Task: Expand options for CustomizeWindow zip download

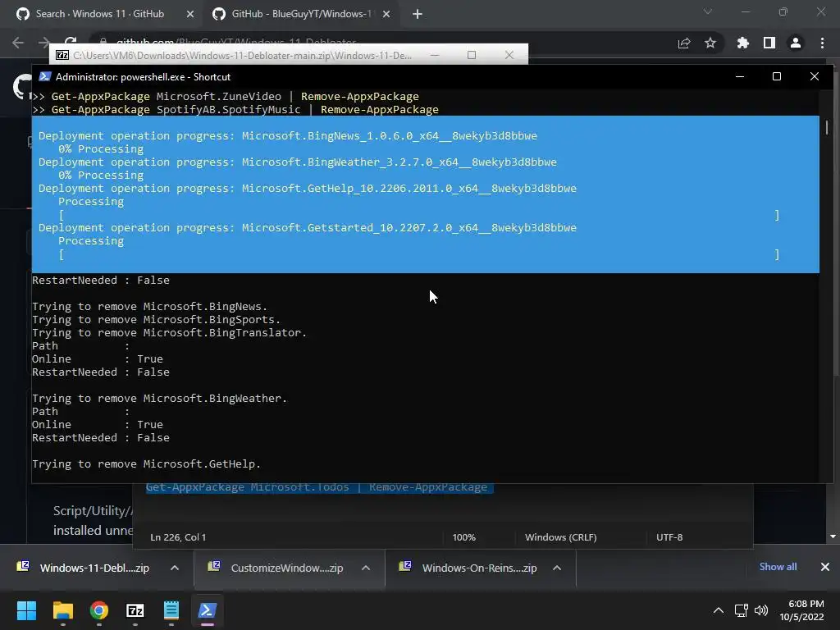Action: (x=366, y=568)
